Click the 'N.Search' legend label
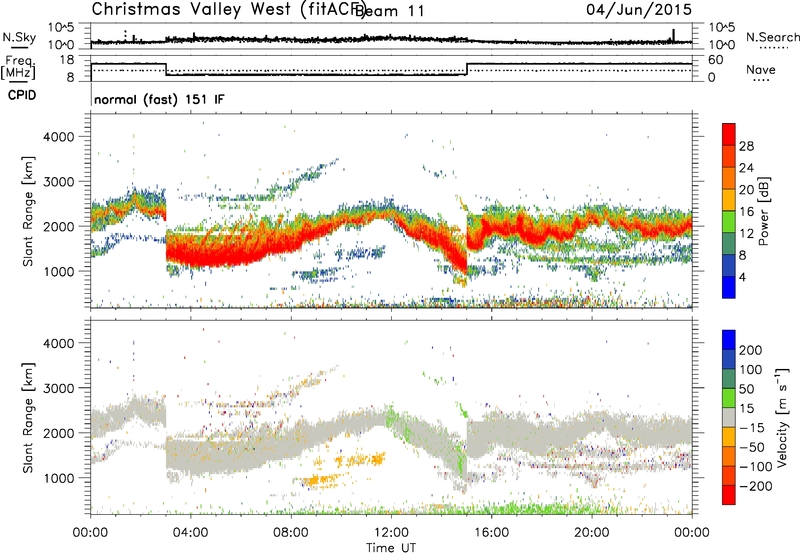The height and width of the screenshot is (554, 800). (x=772, y=37)
